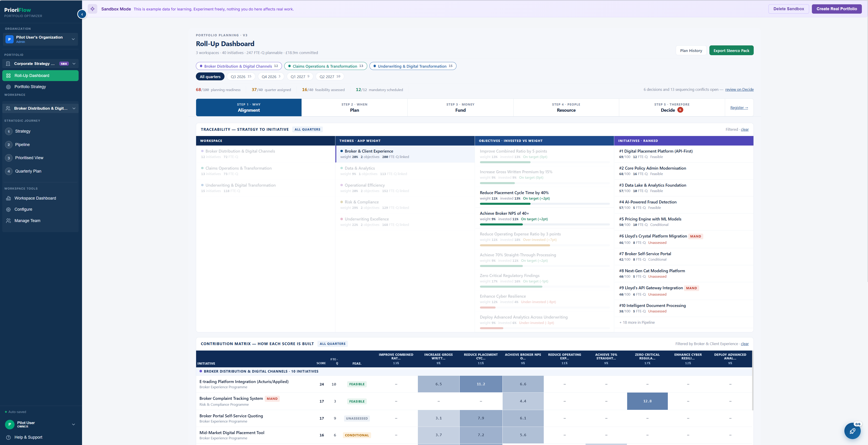Click the Achieve Broker NPS progress bar
The height and width of the screenshot is (445, 868).
[544, 225]
